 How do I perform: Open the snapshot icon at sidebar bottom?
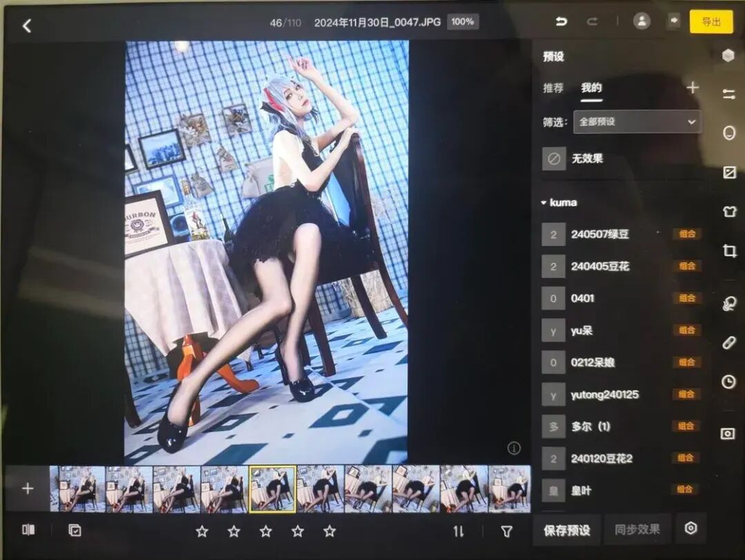728,434
